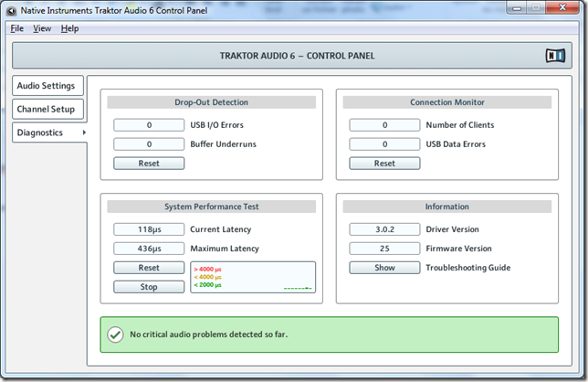Reset the Drop-Out Detection counters
The image size is (588, 382).
(x=149, y=164)
